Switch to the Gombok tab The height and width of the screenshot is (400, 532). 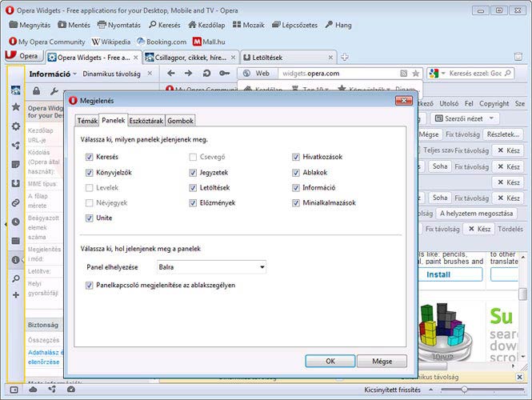tap(180, 121)
